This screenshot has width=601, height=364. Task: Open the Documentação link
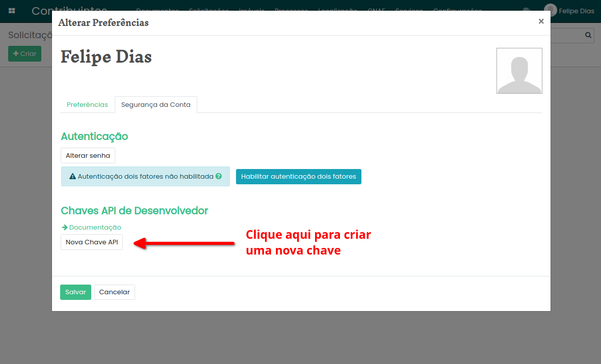pyautogui.click(x=95, y=228)
